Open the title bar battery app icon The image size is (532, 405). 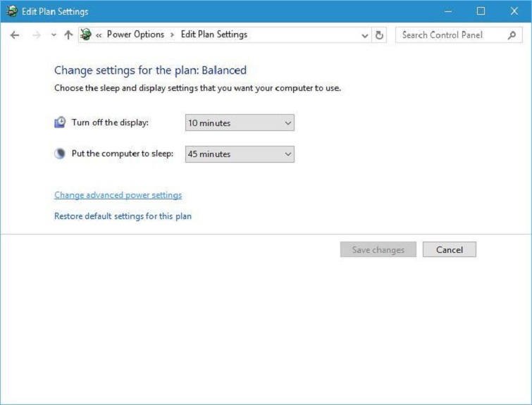coord(11,12)
